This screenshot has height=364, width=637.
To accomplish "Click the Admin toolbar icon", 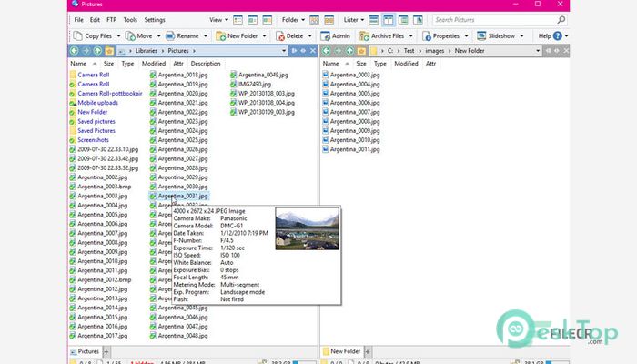I will 325,35.
